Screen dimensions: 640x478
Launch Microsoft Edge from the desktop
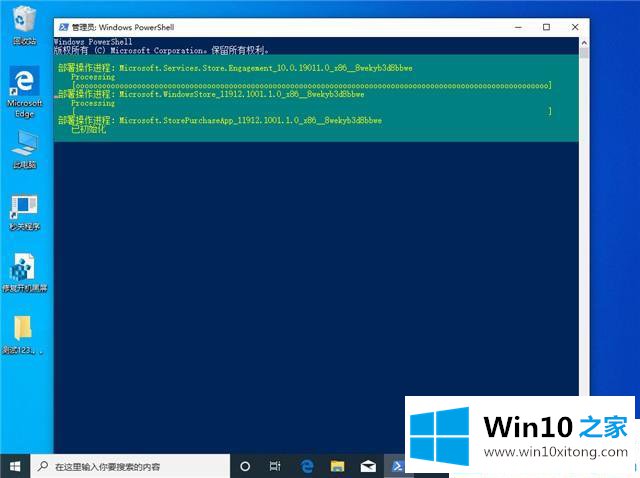tap(24, 91)
